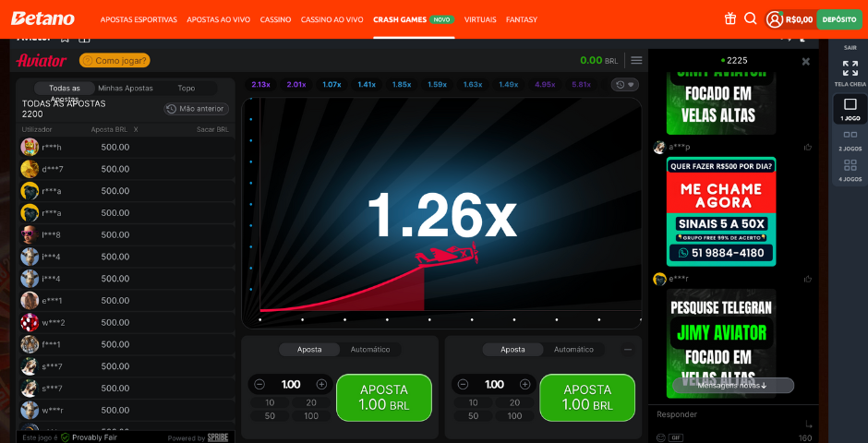868x443 pixels.
Task: Open the search magnifier in header
Action: [x=750, y=18]
